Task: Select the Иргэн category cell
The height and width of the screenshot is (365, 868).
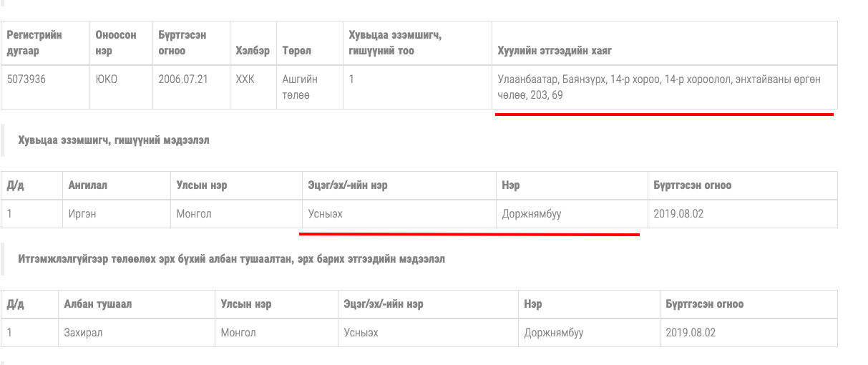Action: pyautogui.click(x=83, y=214)
